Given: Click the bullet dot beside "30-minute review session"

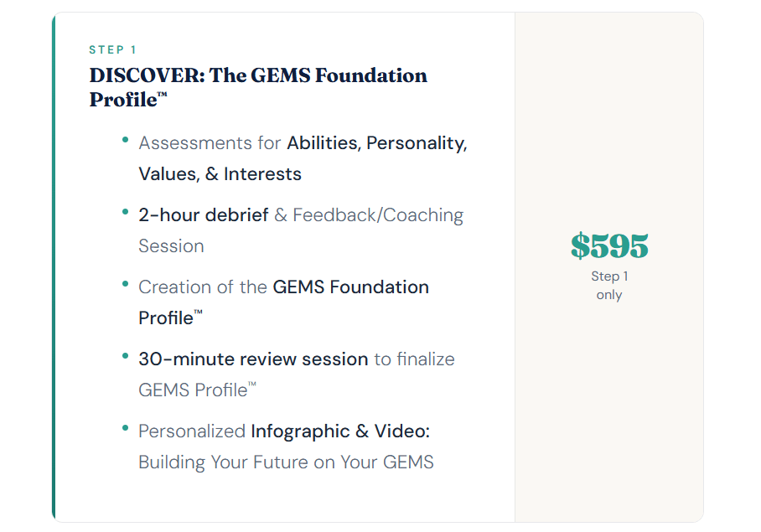Looking at the screenshot, I should pos(126,357).
